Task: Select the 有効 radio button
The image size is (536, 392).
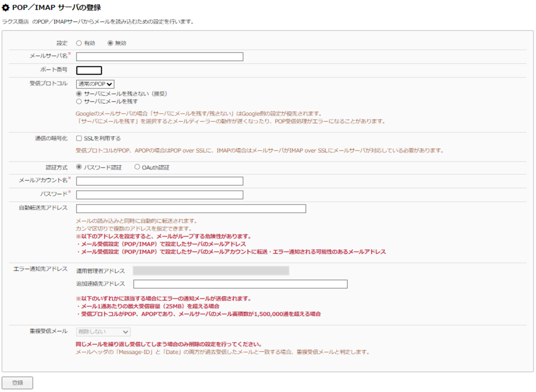Action: 79,43
